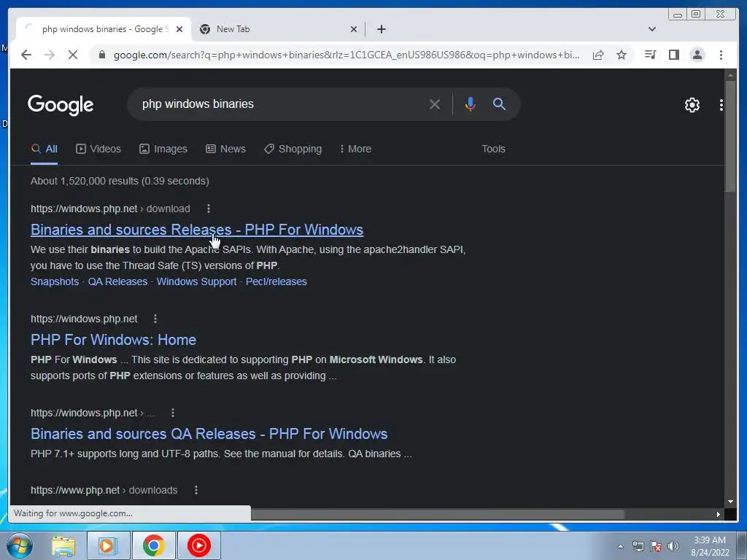Open the network status tray icon
Image resolution: width=747 pixels, height=560 pixels.
pos(638,546)
